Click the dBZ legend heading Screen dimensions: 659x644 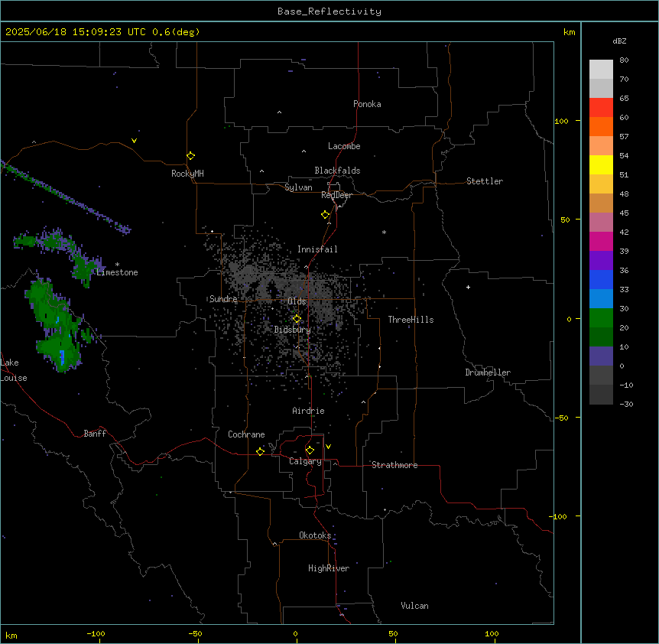tap(619, 41)
